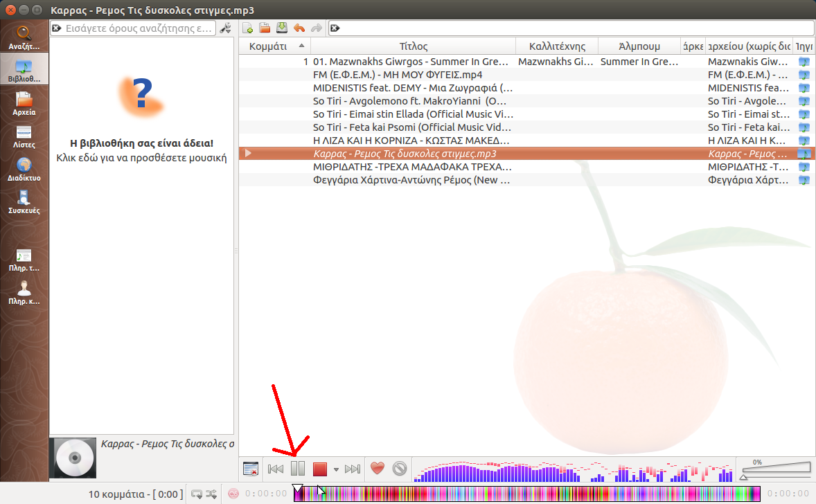Click the spectrum analyzer visualization
The height and width of the screenshot is (504, 816).
pyautogui.click(x=574, y=470)
